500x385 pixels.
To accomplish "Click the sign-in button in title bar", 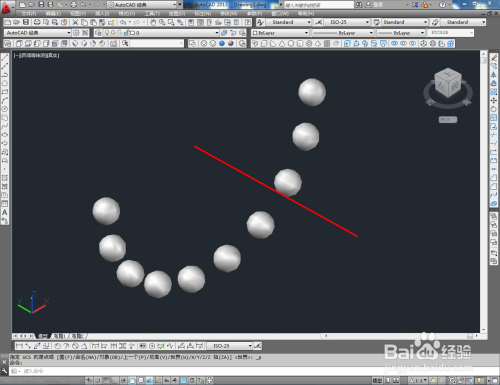I will [375, 5].
